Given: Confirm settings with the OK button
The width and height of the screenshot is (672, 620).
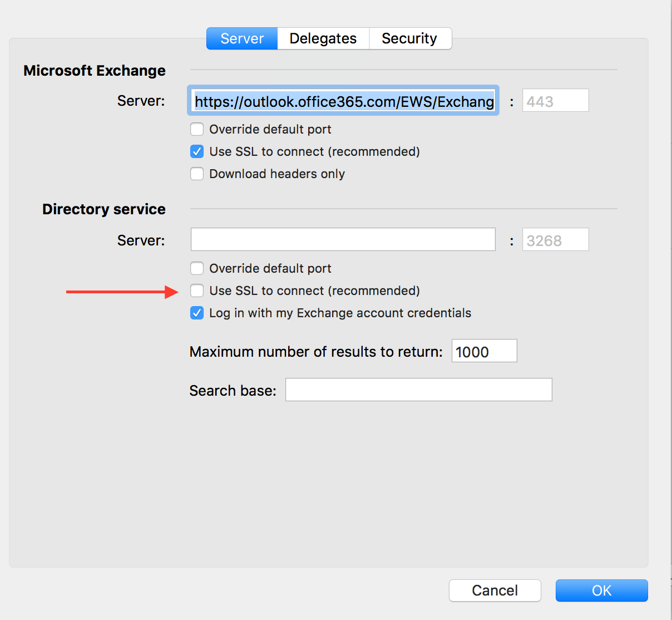Looking at the screenshot, I should point(602,591).
